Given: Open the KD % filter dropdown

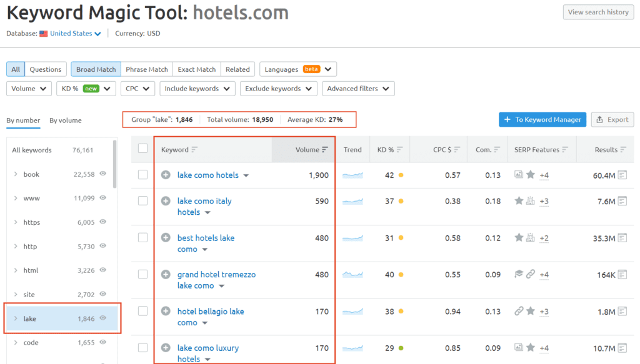Looking at the screenshot, I should click(86, 89).
